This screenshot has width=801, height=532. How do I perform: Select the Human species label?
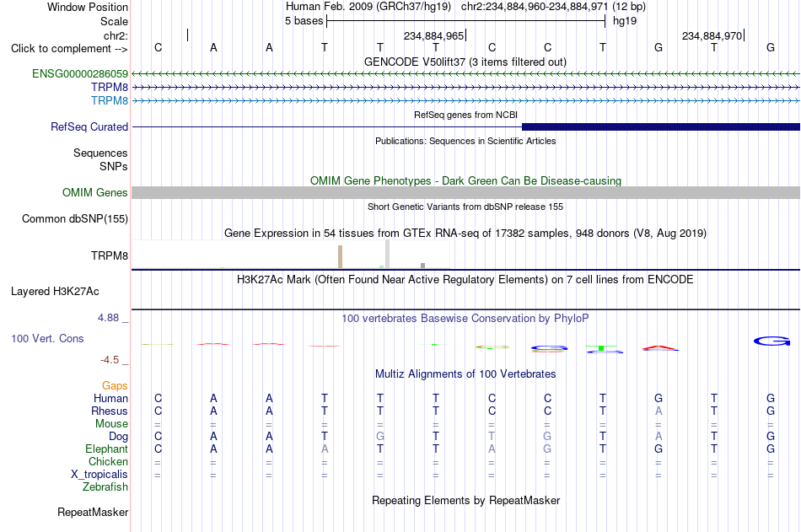[x=110, y=398]
